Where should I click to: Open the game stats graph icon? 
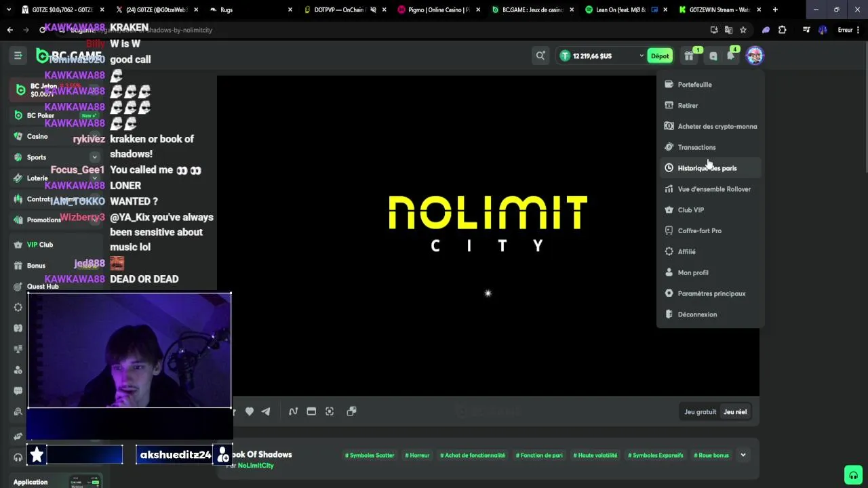293,411
